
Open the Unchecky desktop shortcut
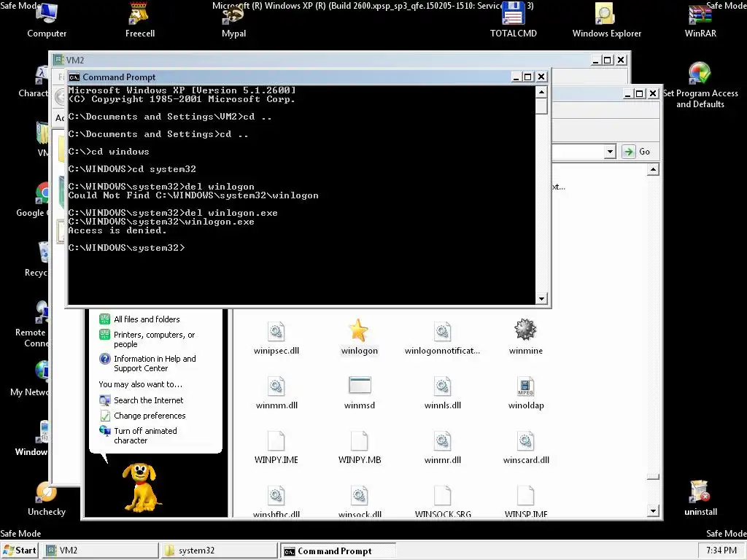tap(46, 498)
